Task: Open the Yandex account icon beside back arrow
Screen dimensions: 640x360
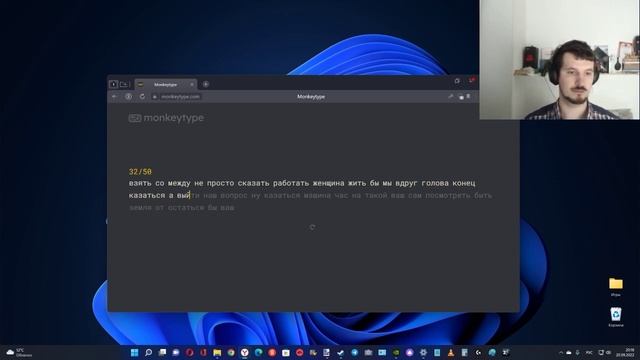Action: (x=128, y=97)
